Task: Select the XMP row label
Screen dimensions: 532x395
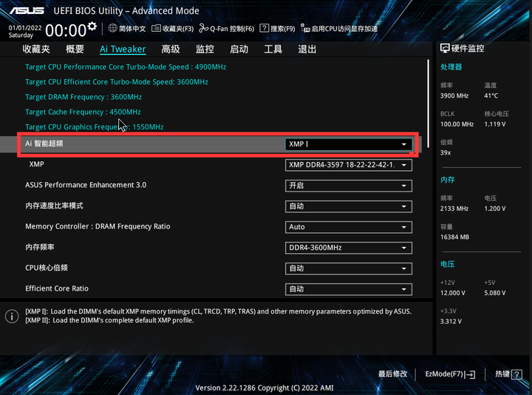Action: tap(37, 164)
